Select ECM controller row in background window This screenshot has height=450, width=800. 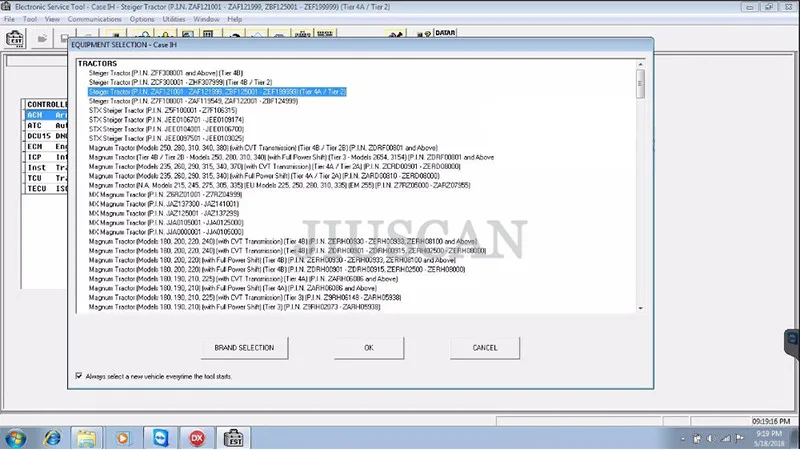(x=46, y=146)
